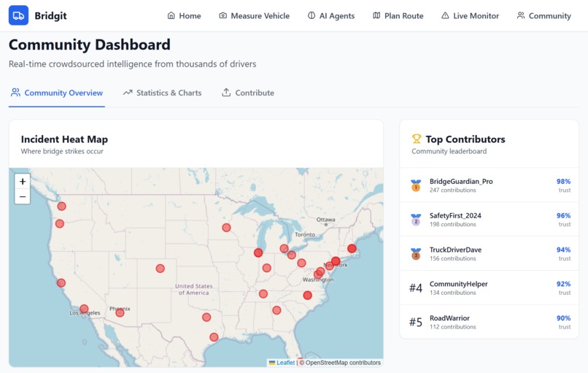The width and height of the screenshot is (588, 373).
Task: Open the Live Monitor page
Action: point(471,16)
